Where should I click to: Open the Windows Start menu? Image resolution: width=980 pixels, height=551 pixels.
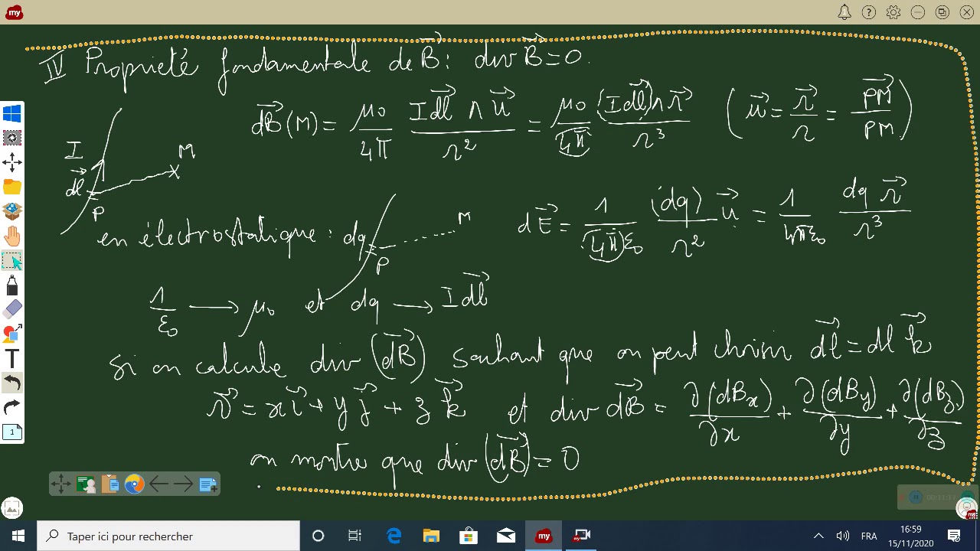coord(18,536)
